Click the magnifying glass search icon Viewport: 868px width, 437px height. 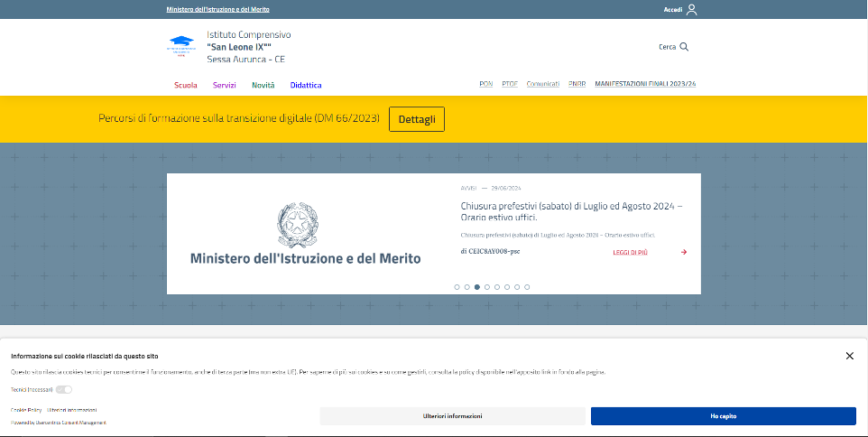(x=684, y=47)
